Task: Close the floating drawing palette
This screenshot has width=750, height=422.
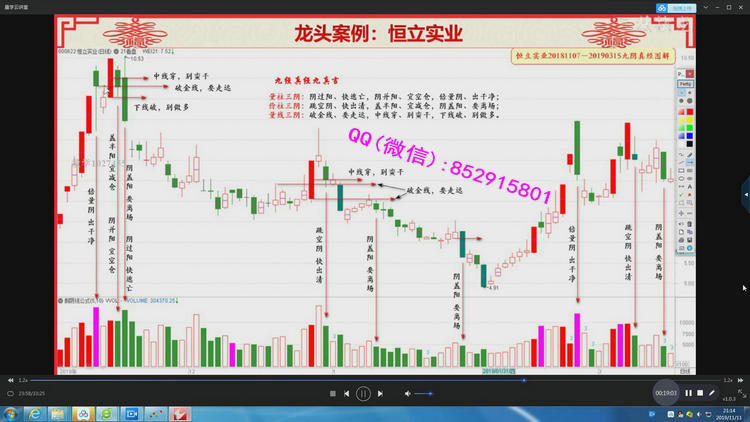Action: point(691,76)
